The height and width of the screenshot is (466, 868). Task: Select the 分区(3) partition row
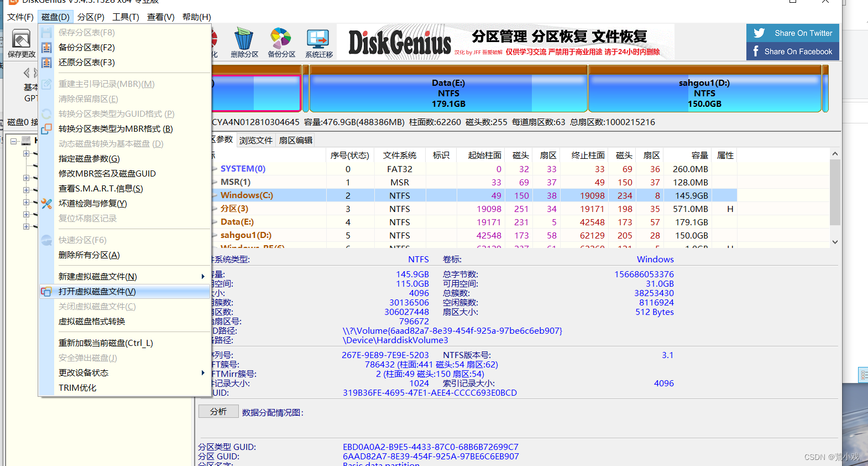point(474,209)
